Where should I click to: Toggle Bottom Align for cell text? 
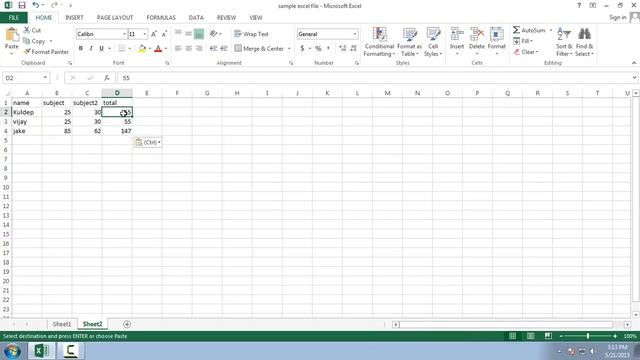coord(199,34)
